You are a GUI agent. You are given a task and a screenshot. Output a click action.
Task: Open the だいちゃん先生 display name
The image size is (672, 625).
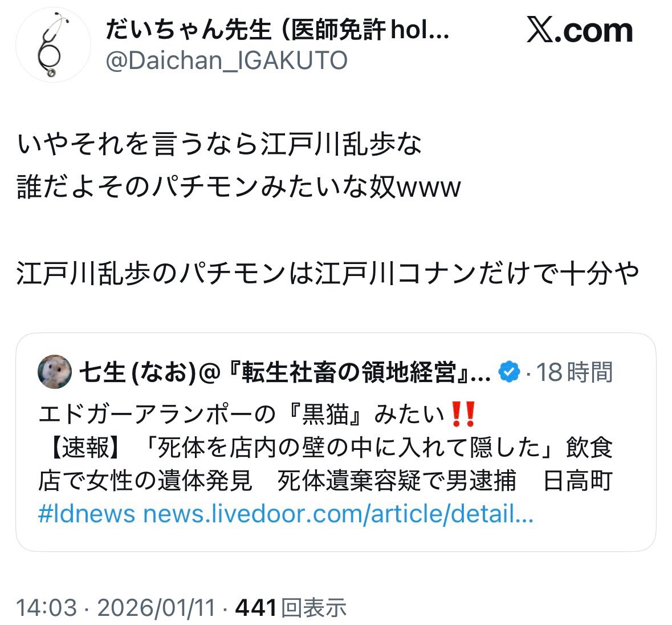(x=278, y=30)
